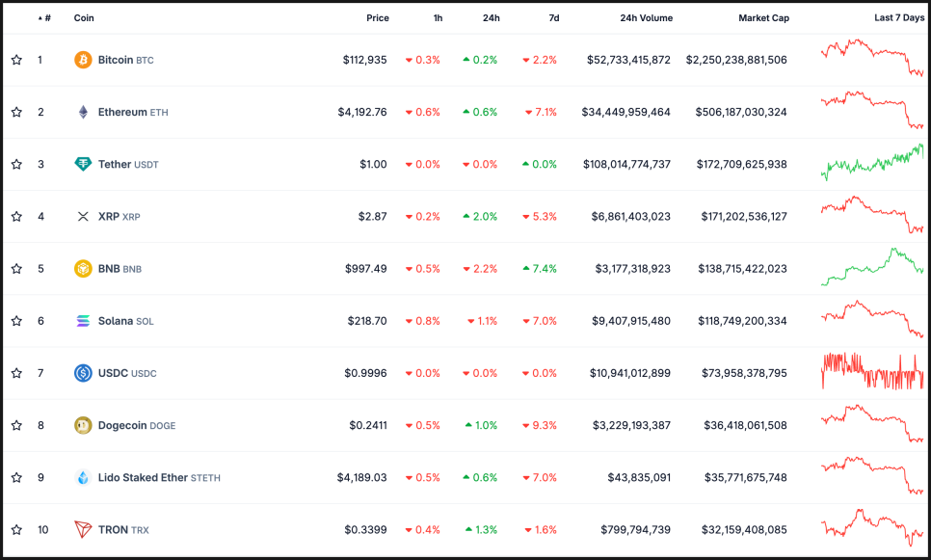Open the Lido Staked Ether STETH page
The width and height of the screenshot is (931, 560).
pyautogui.click(x=159, y=478)
